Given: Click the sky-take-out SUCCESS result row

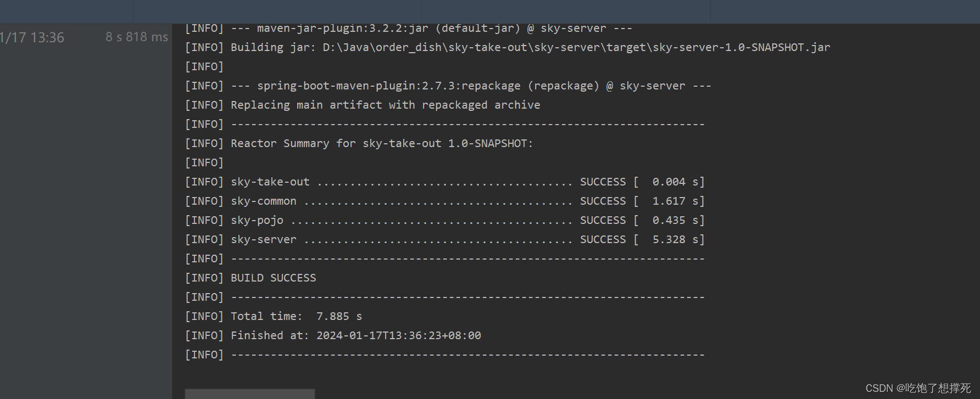Looking at the screenshot, I should 444,182.
